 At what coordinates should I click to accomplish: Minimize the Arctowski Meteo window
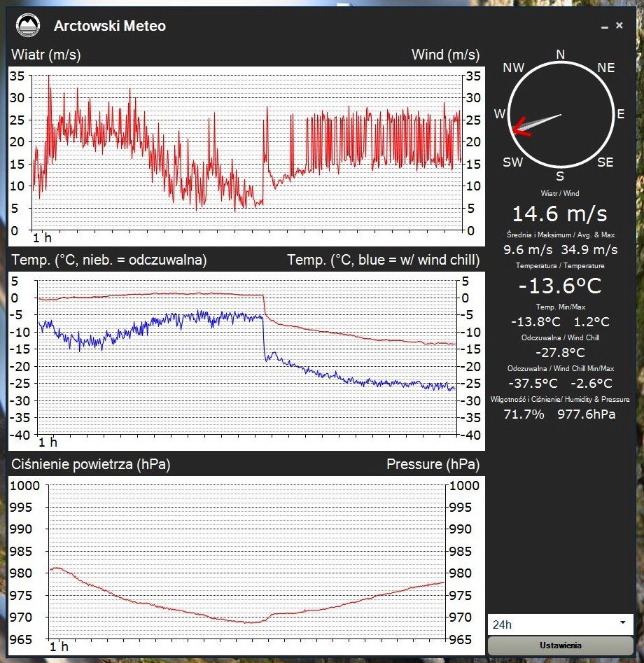[605, 27]
